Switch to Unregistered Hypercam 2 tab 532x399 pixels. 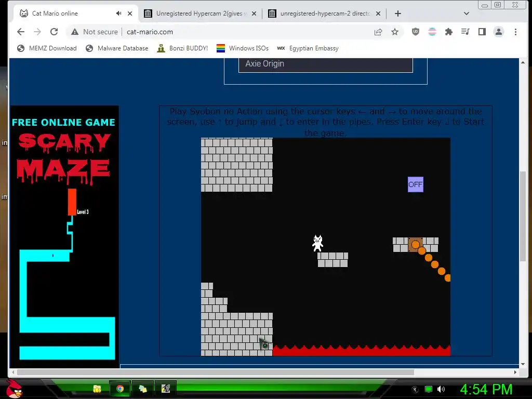tap(199, 14)
